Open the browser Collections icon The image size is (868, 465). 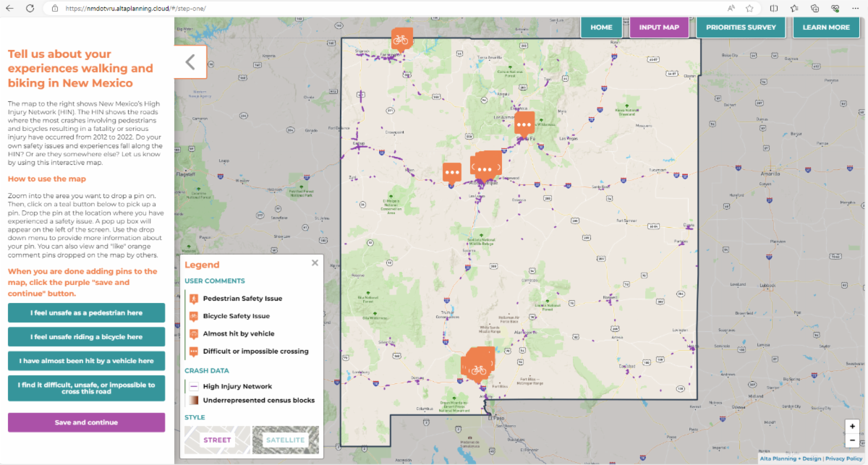tap(814, 8)
